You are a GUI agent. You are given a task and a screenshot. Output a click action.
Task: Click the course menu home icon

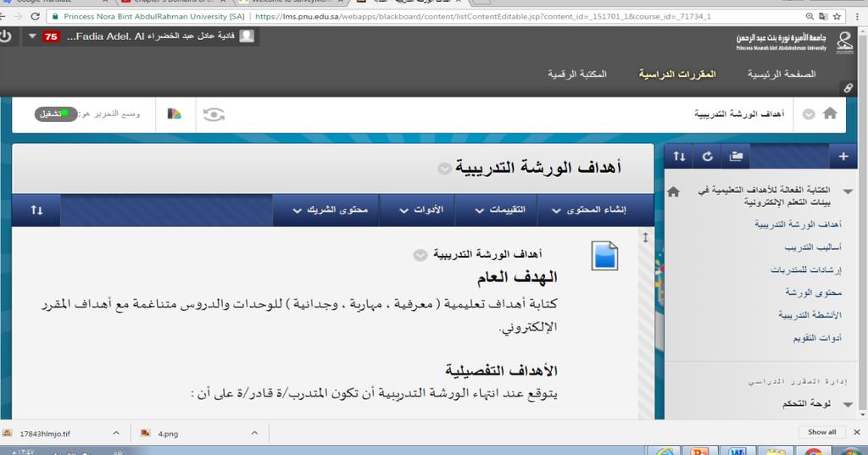tap(674, 192)
